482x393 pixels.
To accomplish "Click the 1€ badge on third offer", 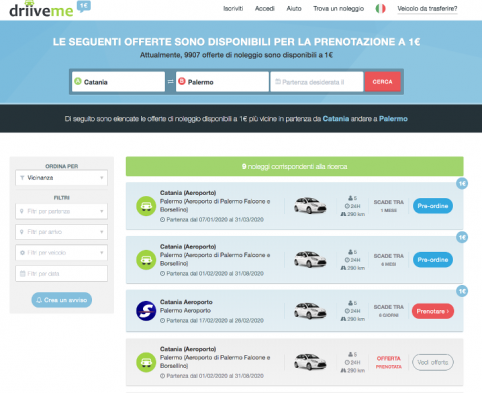I will 462,291.
